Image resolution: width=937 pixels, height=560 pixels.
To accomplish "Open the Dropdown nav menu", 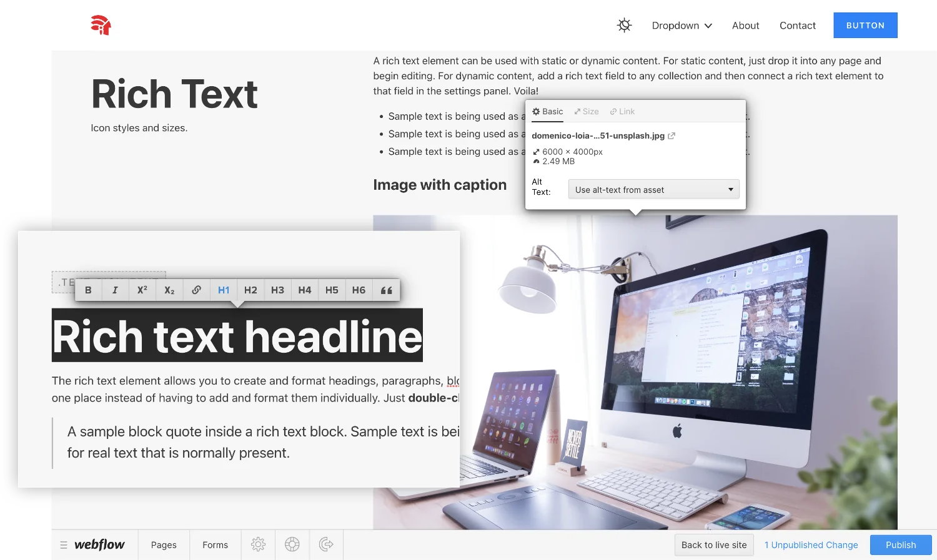I will 682,26.
